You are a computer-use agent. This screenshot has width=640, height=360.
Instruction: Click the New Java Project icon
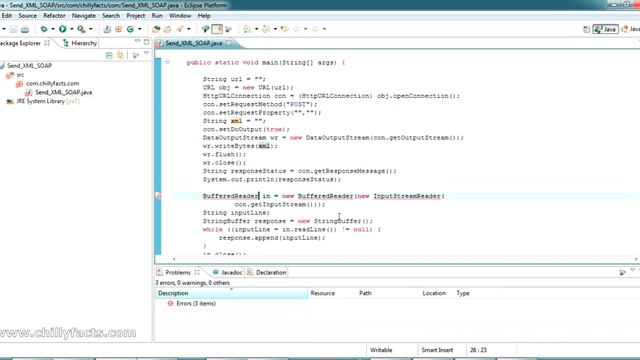[x=107, y=29]
